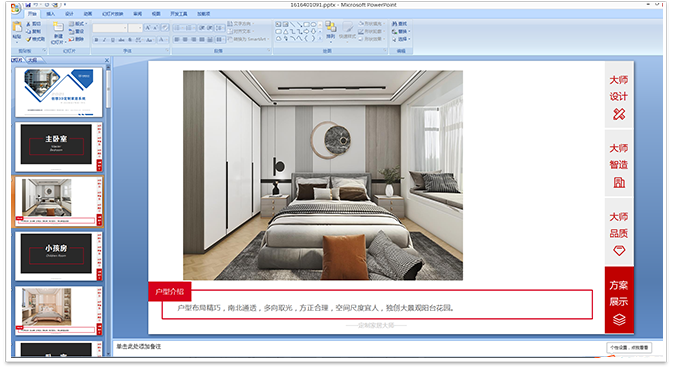Viewport: 688px width, 367px height.
Task: Open the 设计 (Design) ribbon tab
Action: (x=69, y=14)
